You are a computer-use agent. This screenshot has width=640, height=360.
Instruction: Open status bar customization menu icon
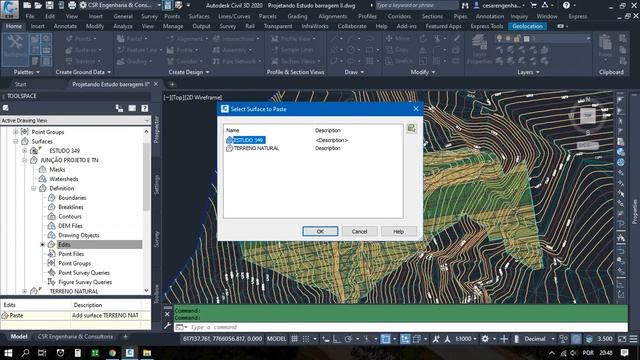point(633,339)
